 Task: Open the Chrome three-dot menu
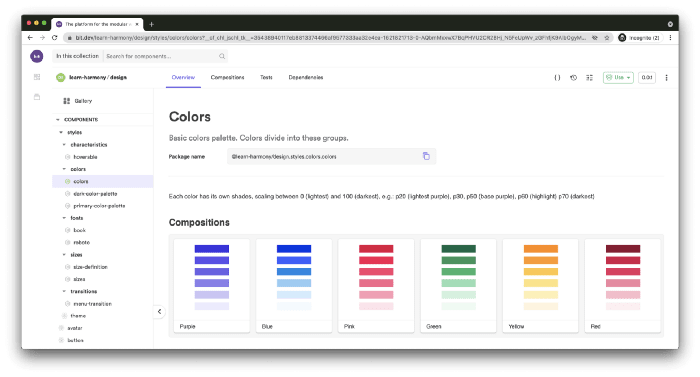pos(670,38)
